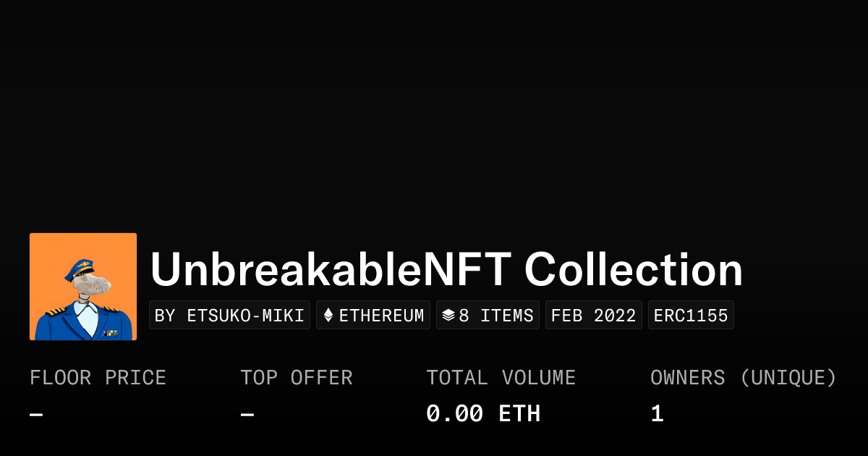Click the TOTAL VOLUME label

(x=501, y=378)
